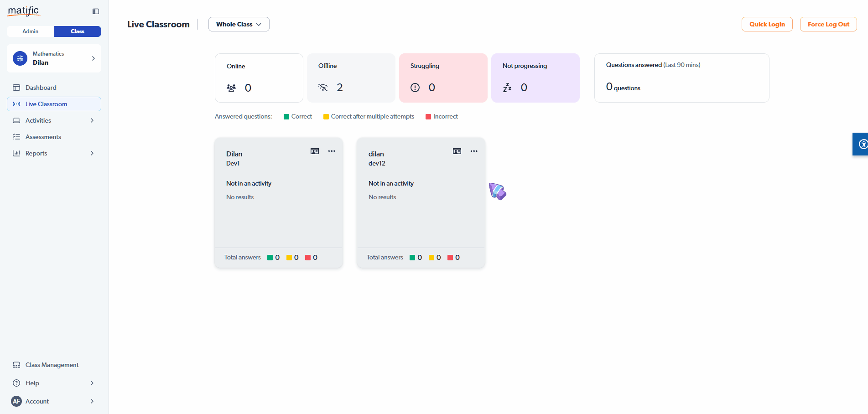Click the Class Management icon
Image resolution: width=868 pixels, height=414 pixels.
point(16,365)
